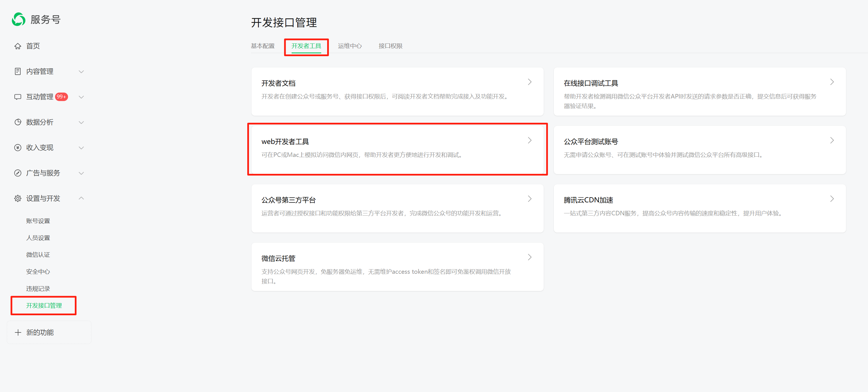
Task: Open 微信云托管 card title
Action: click(278, 258)
